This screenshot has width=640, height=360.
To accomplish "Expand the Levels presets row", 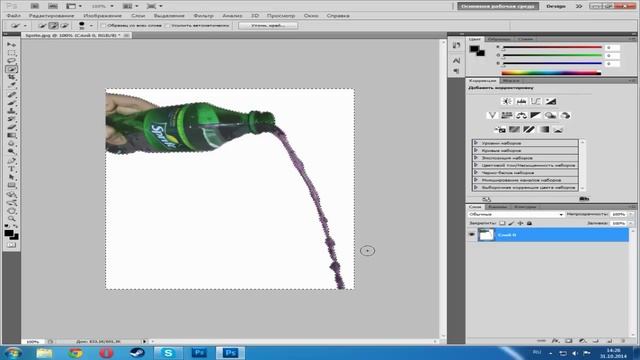I will point(525,143).
